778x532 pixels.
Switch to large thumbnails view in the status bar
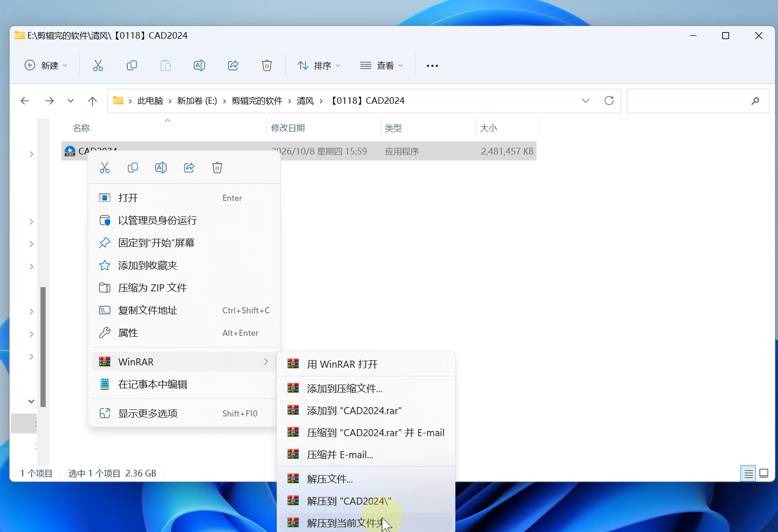point(764,473)
